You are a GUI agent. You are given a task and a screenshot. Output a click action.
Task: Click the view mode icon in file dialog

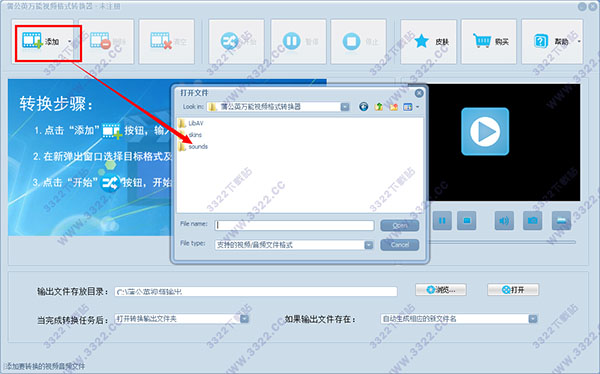click(x=408, y=107)
